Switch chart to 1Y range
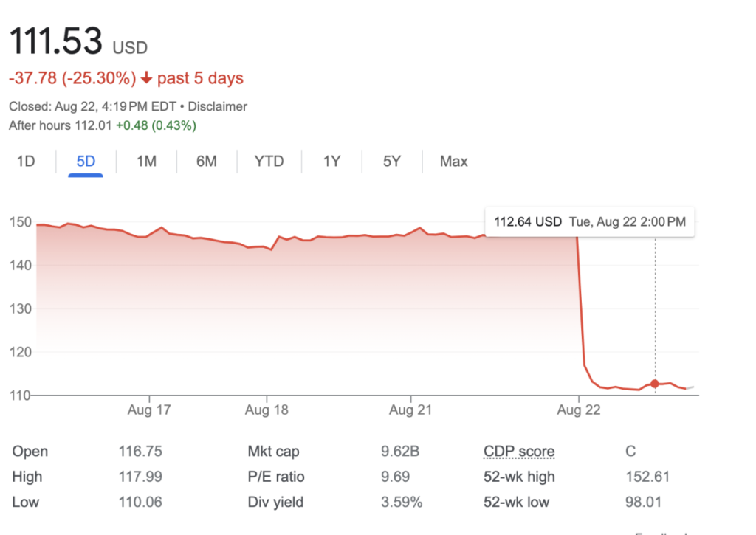The image size is (756, 535). [x=331, y=161]
